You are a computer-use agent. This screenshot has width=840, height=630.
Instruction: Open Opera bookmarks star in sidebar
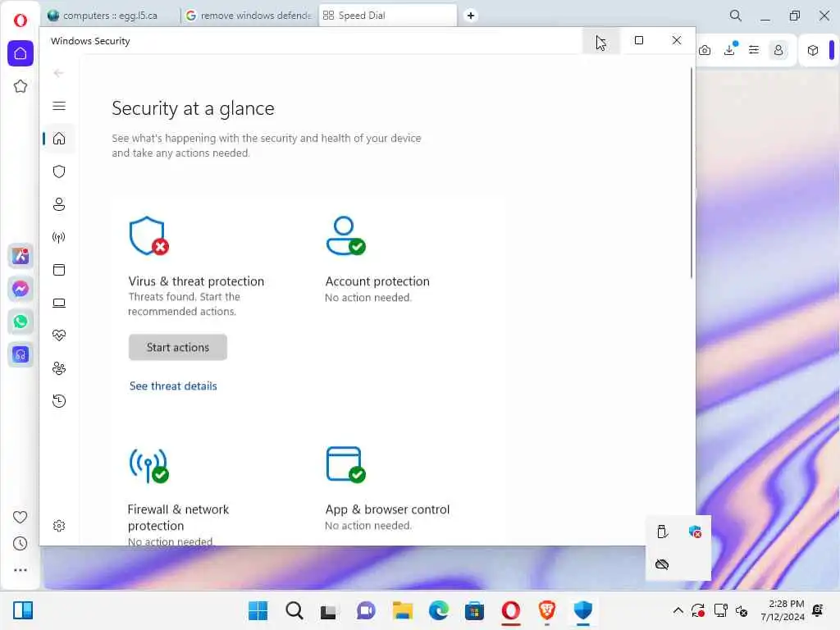[21, 86]
